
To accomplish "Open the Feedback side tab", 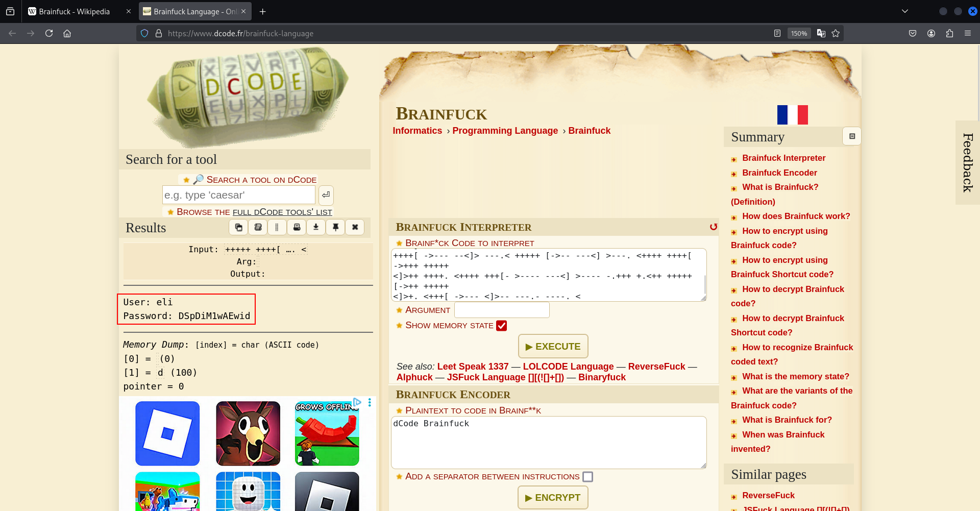I will coord(967,162).
